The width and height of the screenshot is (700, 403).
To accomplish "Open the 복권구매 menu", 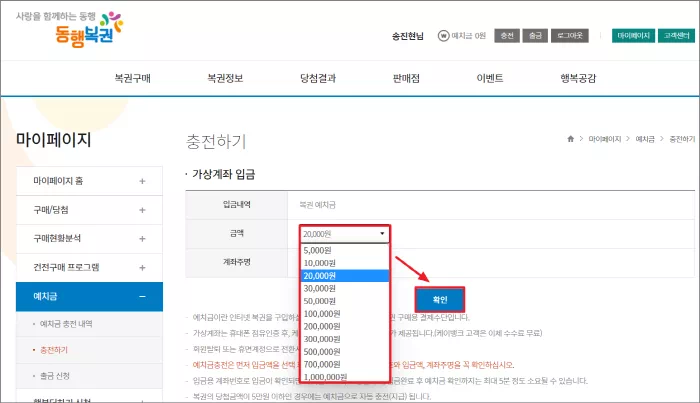I will pos(133,78).
